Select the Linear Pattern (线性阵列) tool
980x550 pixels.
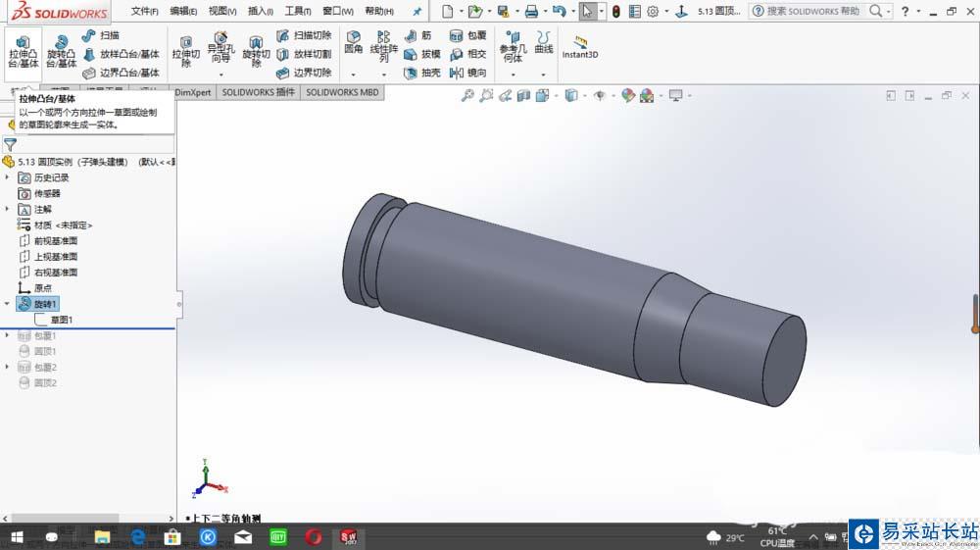click(384, 47)
